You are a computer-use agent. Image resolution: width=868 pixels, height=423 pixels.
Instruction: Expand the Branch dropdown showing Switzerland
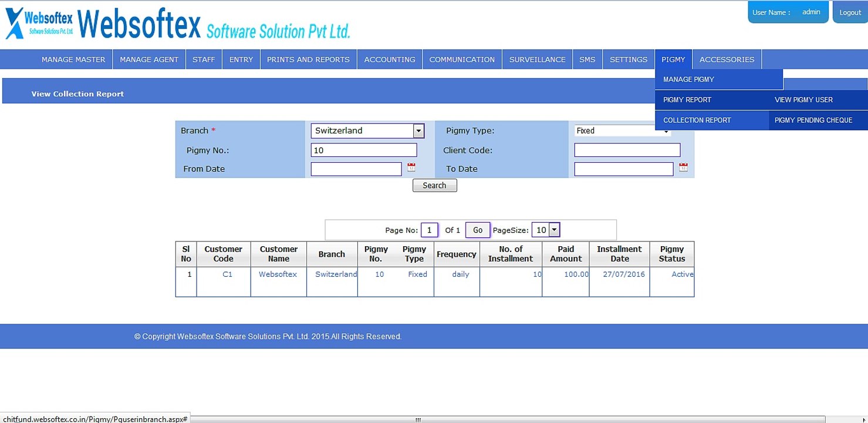(x=418, y=130)
